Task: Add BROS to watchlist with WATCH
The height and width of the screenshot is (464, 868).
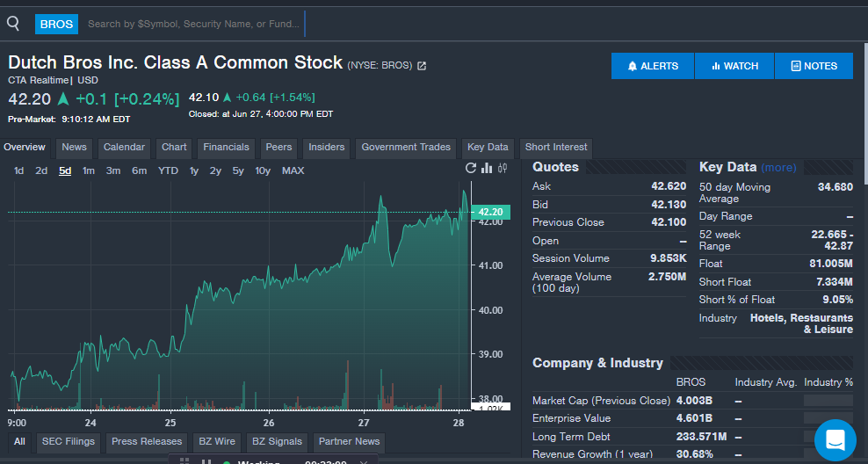Action: click(x=734, y=66)
